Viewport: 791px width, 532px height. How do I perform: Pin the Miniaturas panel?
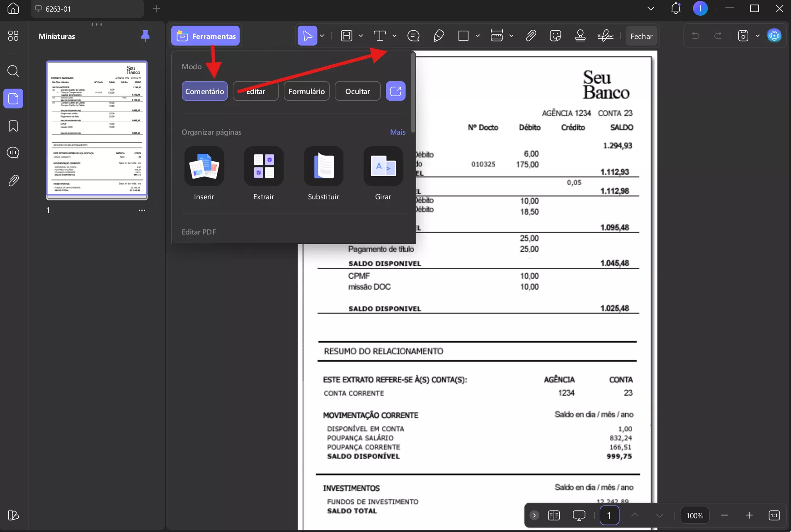click(145, 36)
